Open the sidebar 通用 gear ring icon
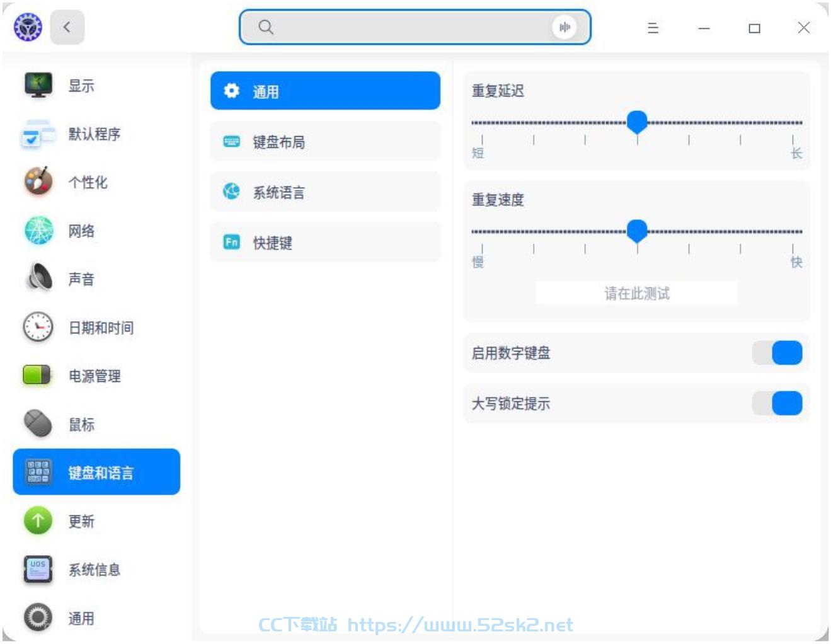This screenshot has height=644, width=831. (38, 618)
